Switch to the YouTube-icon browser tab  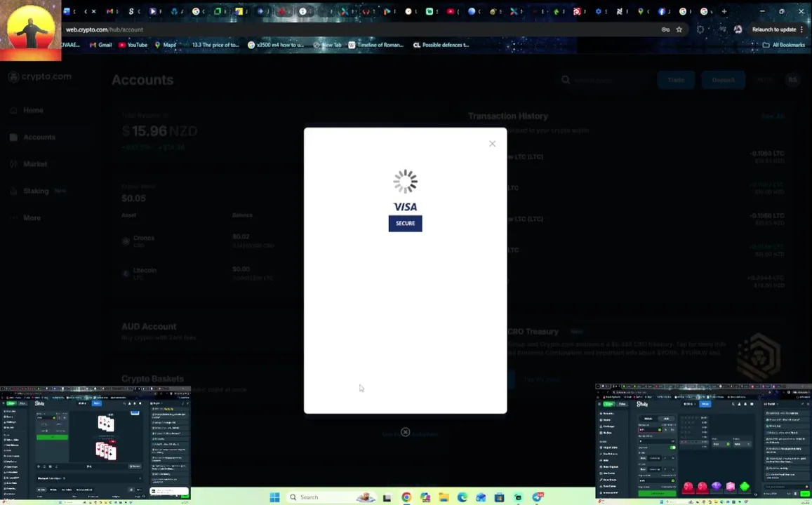[x=451, y=11]
